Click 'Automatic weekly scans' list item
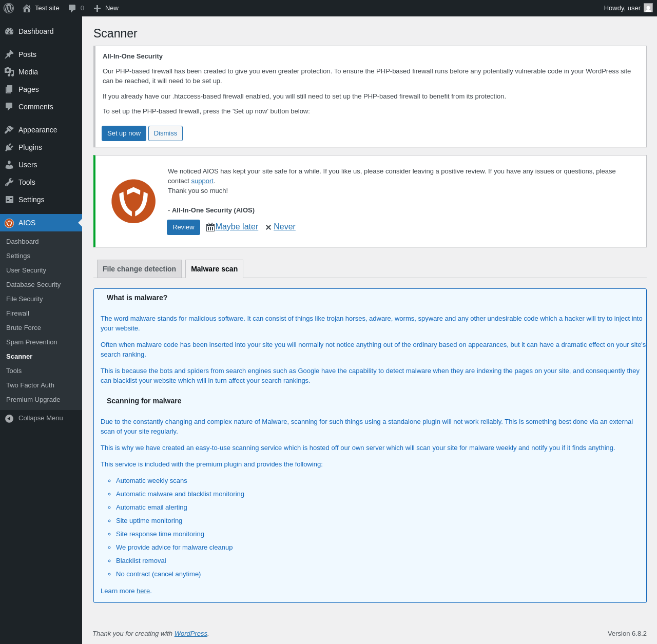 click(151, 481)
